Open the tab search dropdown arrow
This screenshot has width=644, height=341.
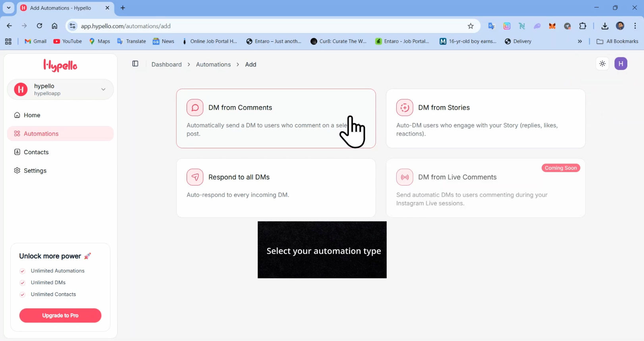[x=8, y=8]
